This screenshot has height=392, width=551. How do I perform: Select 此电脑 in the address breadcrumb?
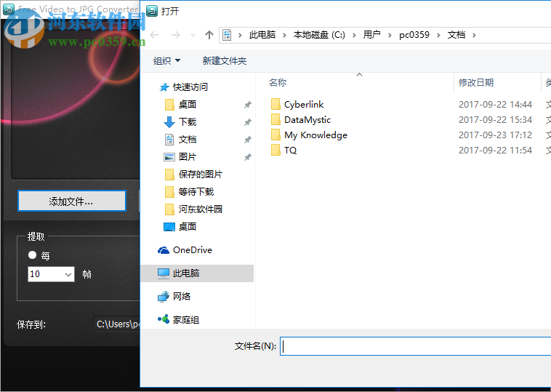click(x=262, y=35)
